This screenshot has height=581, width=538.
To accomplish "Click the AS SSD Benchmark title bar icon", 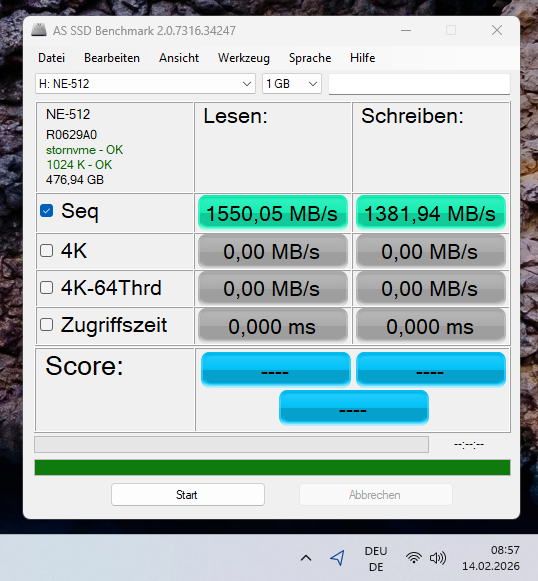I will coord(39,30).
